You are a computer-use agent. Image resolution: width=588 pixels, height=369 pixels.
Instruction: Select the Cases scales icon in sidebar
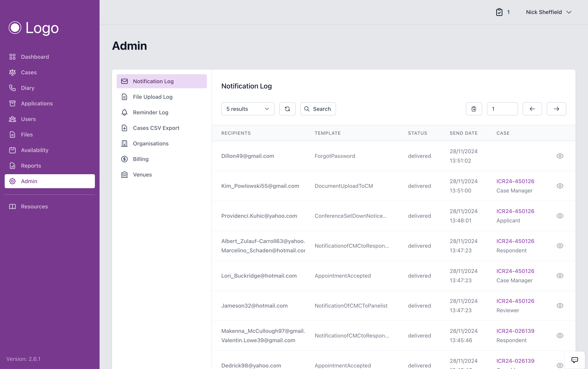pyautogui.click(x=12, y=72)
